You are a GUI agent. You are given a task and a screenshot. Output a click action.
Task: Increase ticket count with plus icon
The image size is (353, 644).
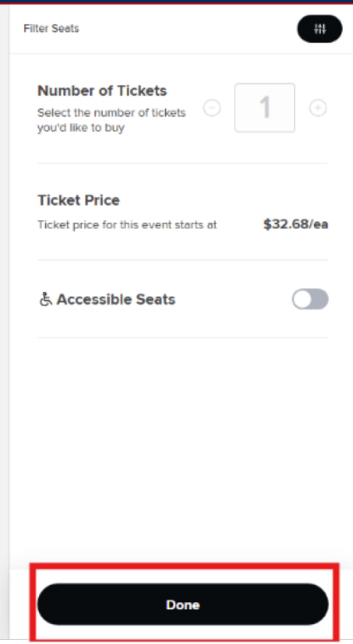(318, 108)
